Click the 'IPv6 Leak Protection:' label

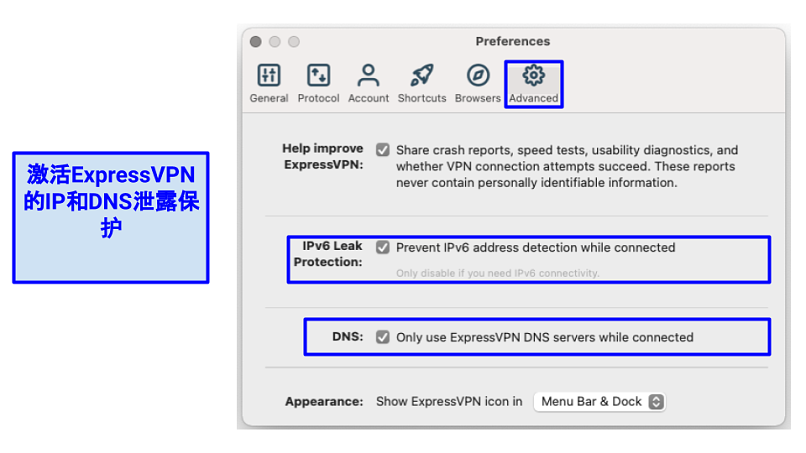[328, 253]
